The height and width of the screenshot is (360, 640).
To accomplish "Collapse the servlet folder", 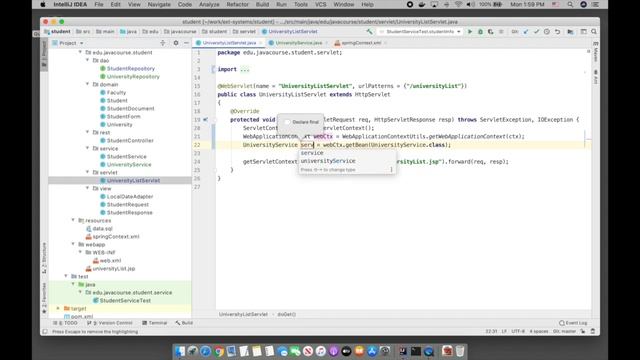I will click(87, 172).
